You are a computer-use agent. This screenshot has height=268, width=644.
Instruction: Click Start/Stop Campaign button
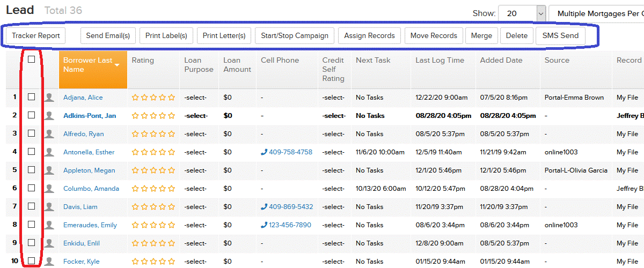pos(295,35)
